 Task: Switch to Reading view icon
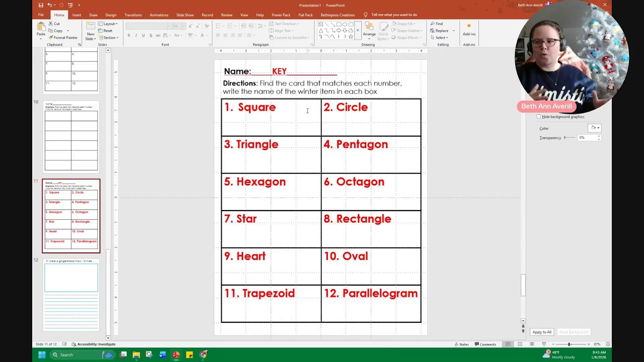pyautogui.click(x=532, y=344)
